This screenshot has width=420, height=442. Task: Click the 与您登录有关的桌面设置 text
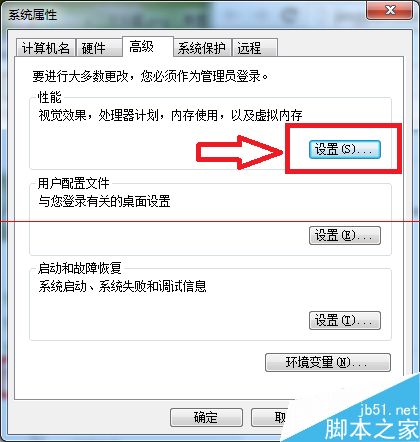click(x=104, y=201)
